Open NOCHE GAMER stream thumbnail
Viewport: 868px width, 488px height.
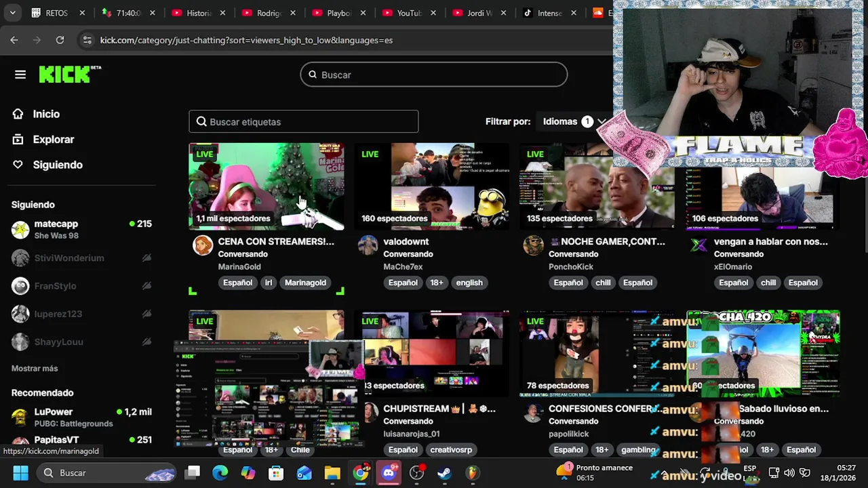click(597, 186)
